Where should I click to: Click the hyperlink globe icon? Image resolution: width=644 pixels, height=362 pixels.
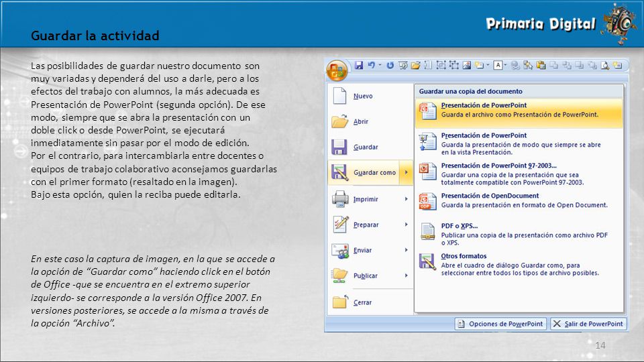click(x=515, y=66)
